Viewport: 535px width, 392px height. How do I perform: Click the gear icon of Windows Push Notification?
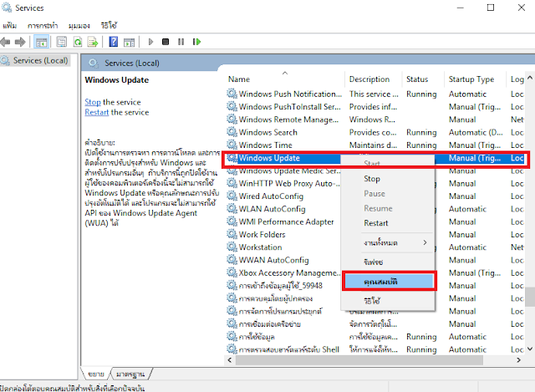click(x=232, y=94)
